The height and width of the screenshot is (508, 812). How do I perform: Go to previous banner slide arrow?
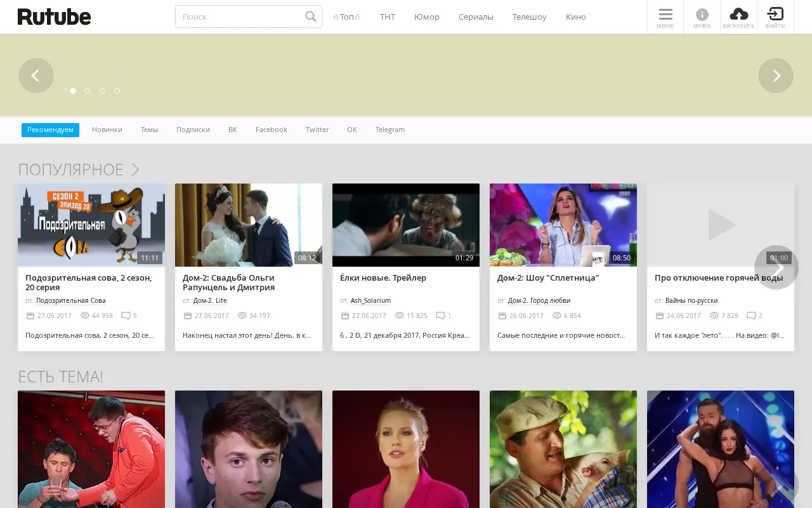tap(36, 76)
